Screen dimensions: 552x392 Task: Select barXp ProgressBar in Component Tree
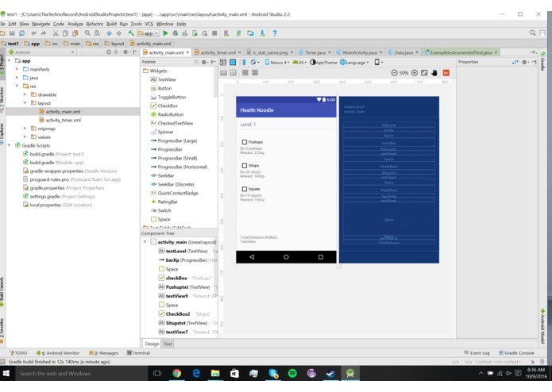[188, 260]
